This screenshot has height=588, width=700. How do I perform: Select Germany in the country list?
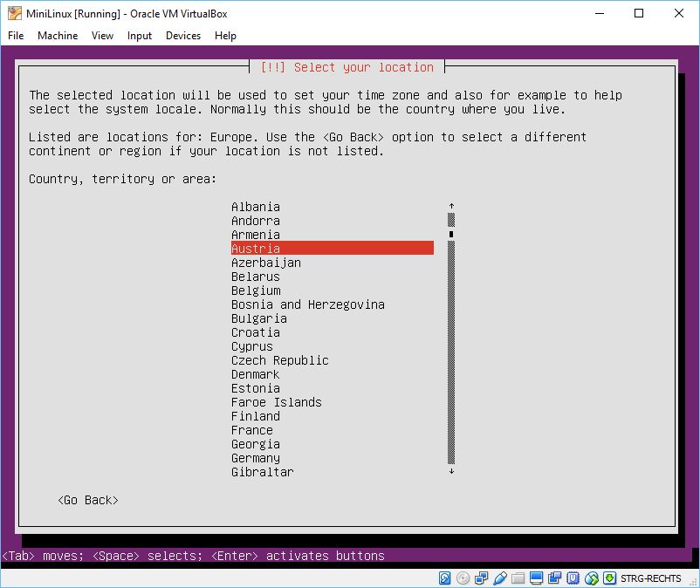coord(256,458)
